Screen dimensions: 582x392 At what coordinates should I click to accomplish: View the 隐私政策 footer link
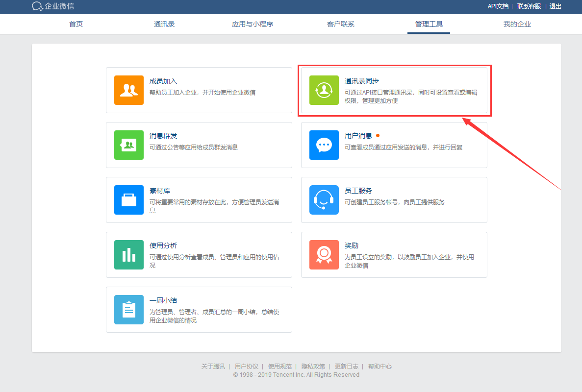tap(313, 366)
